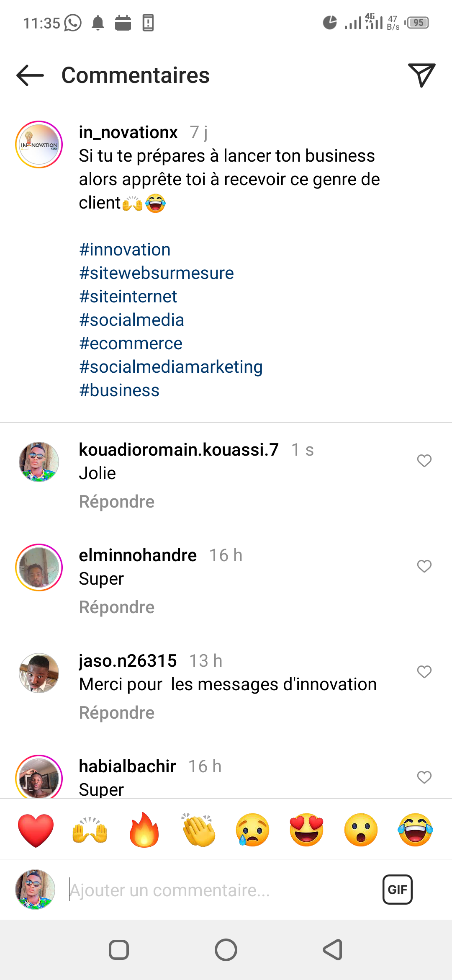Screen dimensions: 452x980
Task: Insert the red heart emoji reaction
Action: click(x=36, y=830)
